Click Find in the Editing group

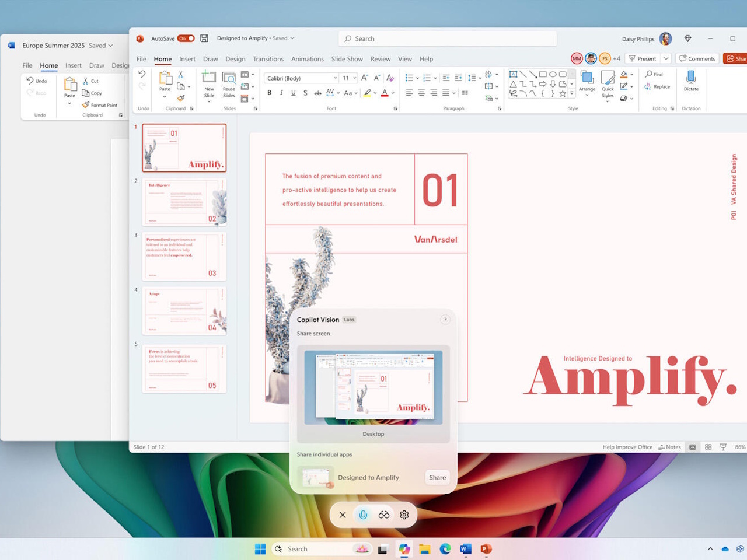[x=654, y=74]
